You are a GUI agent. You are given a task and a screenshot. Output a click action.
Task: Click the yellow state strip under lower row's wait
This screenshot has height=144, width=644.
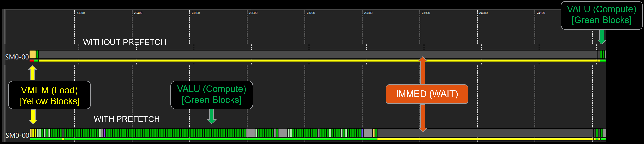(x=486, y=139)
